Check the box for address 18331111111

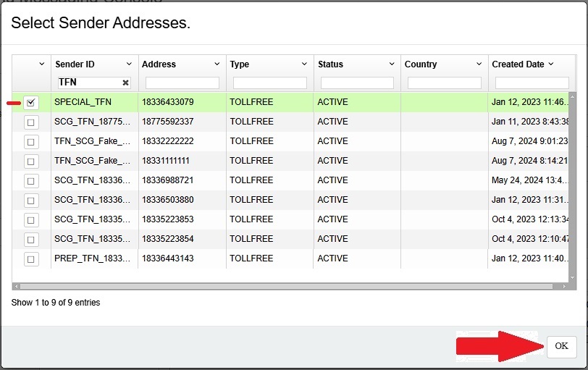pos(31,161)
